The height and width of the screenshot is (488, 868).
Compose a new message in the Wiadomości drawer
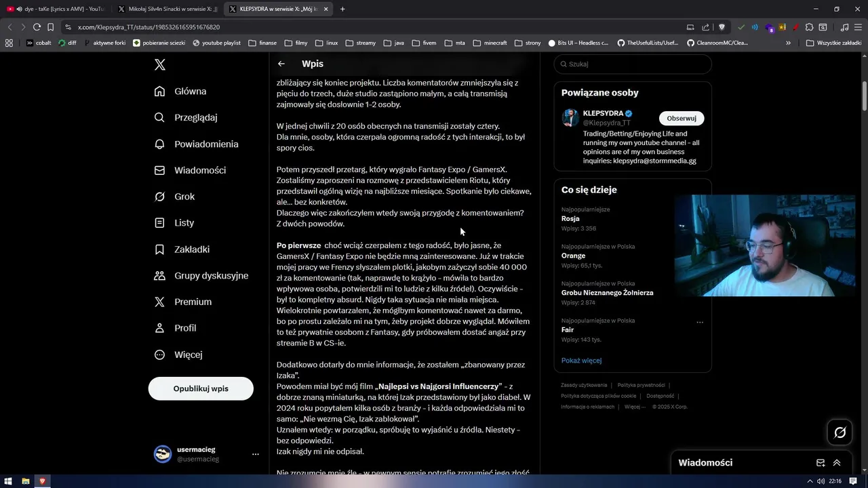[x=820, y=463]
